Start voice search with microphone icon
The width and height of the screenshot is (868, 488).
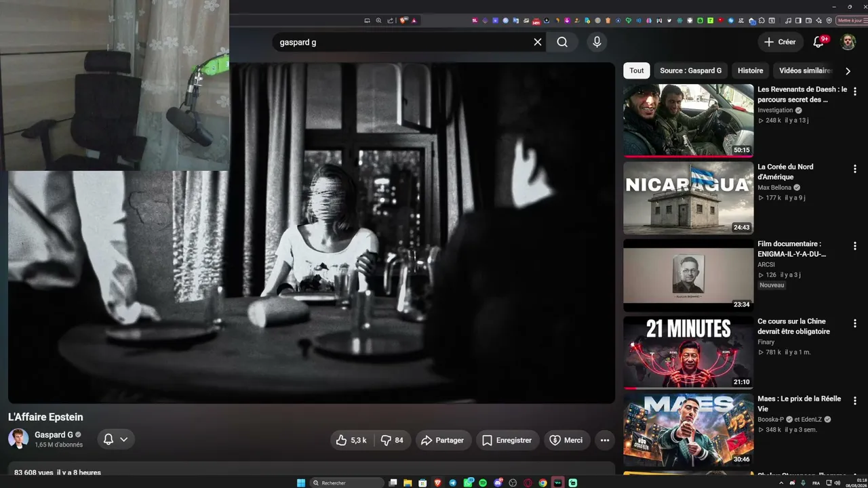click(x=597, y=42)
